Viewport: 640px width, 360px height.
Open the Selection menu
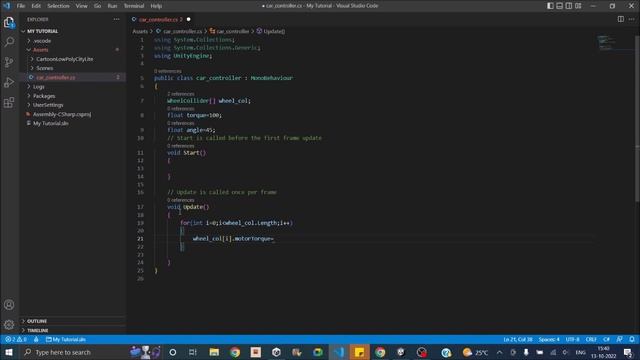(x=58, y=6)
